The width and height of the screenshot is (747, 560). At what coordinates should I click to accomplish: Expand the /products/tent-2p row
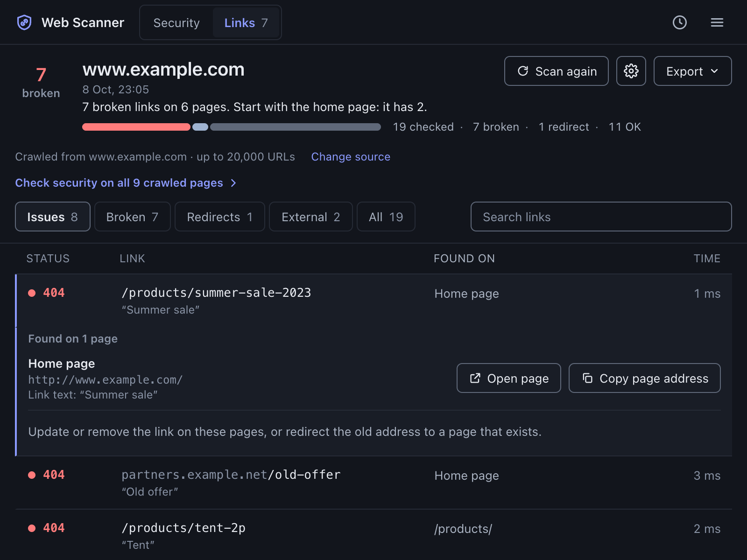pyautogui.click(x=373, y=535)
